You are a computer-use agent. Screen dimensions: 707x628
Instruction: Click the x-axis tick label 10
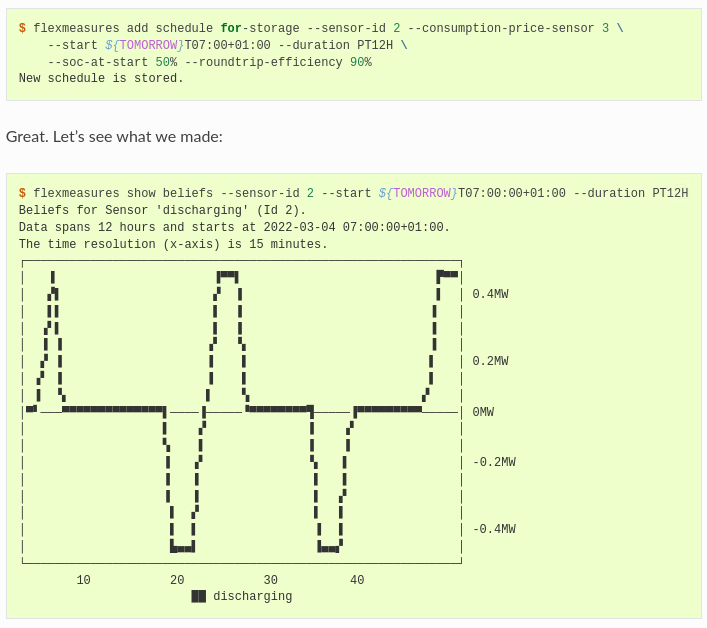[83, 580]
